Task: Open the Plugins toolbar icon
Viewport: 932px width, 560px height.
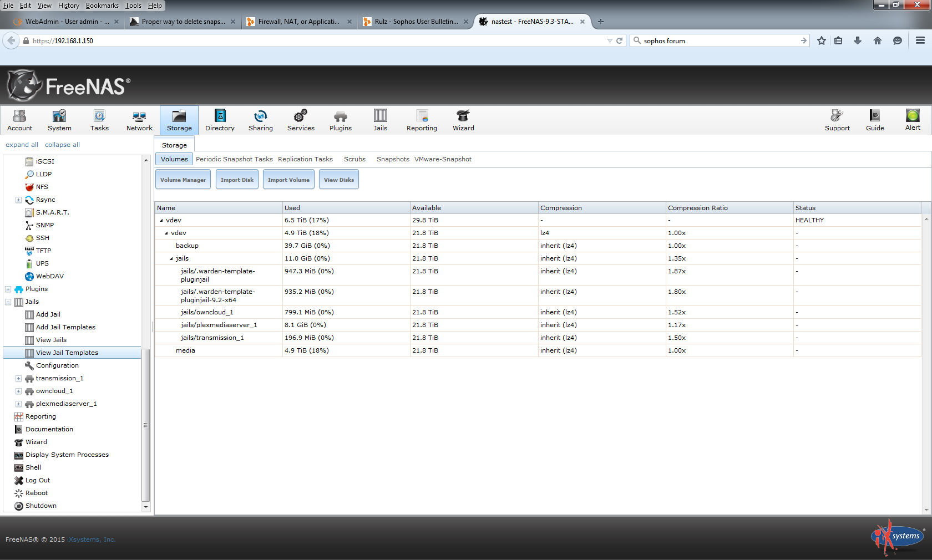Action: [x=341, y=120]
